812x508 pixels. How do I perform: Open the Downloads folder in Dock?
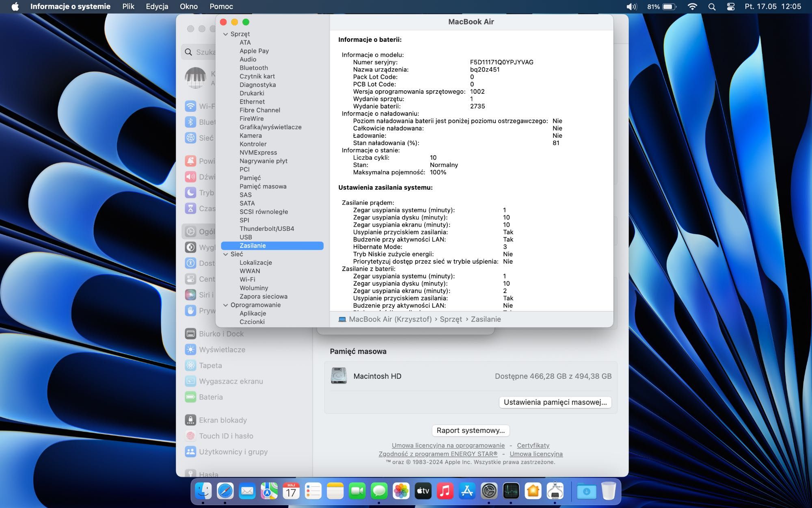coord(586,491)
